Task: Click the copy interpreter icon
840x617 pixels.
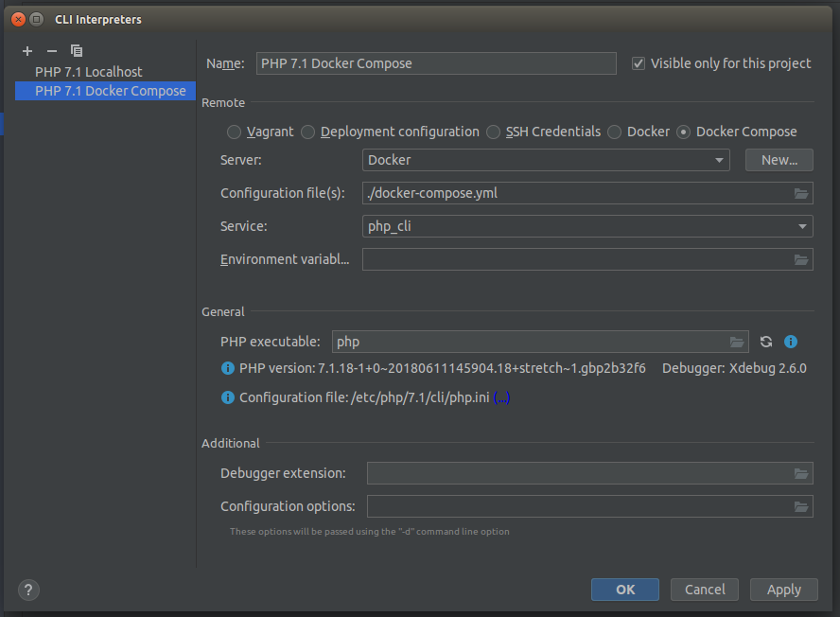Action: coord(77,51)
